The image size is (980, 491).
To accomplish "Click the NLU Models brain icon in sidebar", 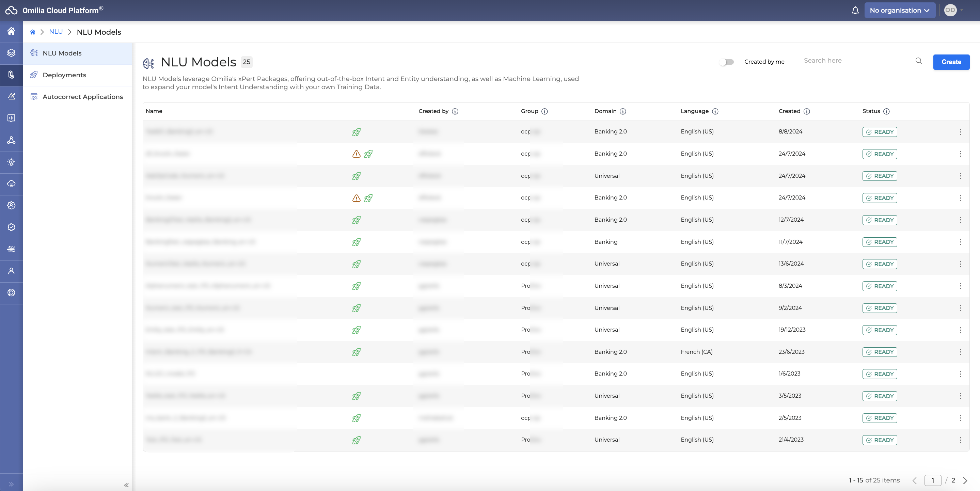I will [34, 53].
